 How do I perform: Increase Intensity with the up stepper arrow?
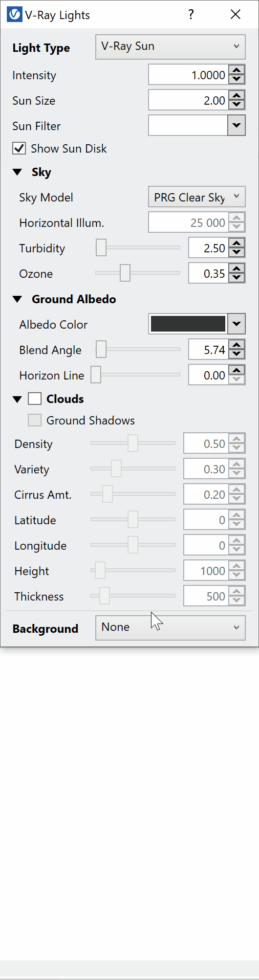pos(237,70)
